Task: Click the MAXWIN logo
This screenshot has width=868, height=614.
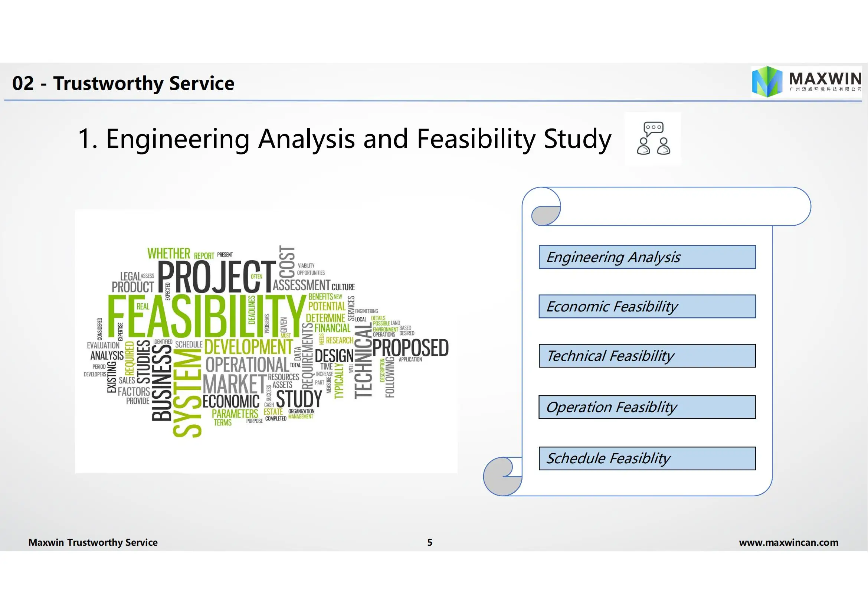Action: point(806,81)
